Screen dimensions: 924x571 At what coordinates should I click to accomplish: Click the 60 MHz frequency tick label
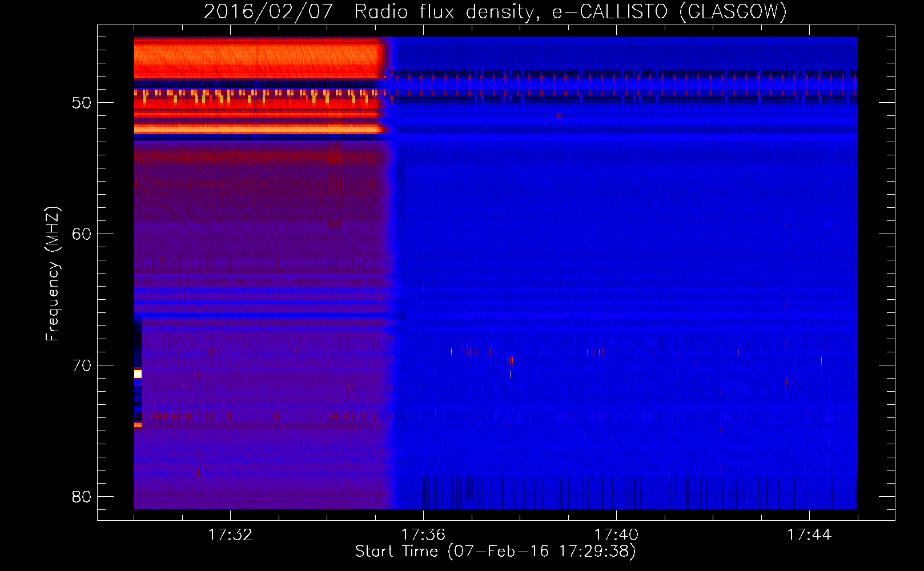pos(82,234)
